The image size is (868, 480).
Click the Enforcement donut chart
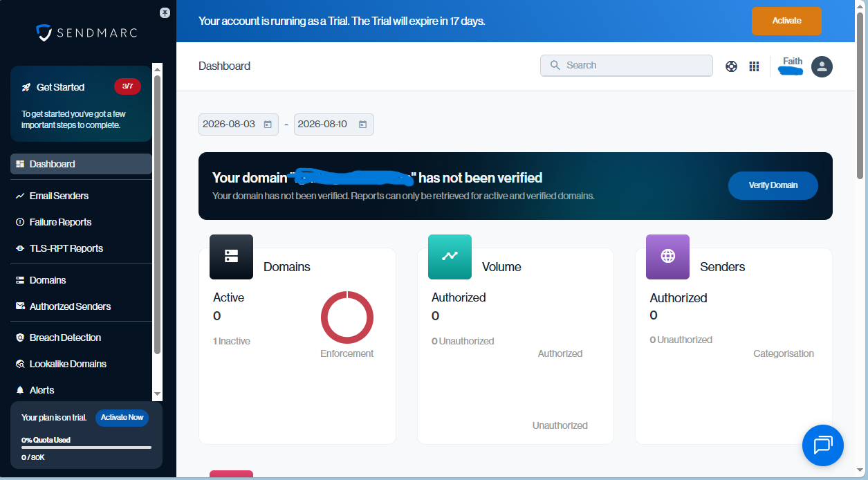(347, 317)
